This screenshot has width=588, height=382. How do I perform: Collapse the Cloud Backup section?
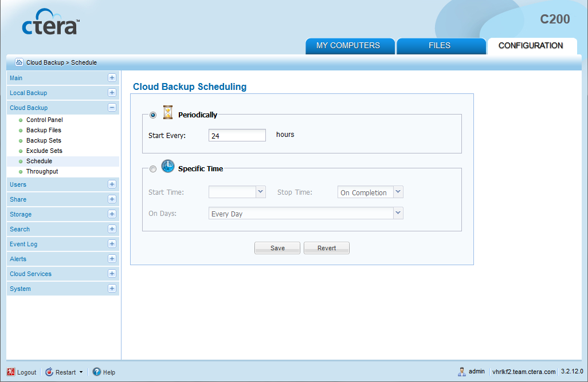pyautogui.click(x=112, y=108)
